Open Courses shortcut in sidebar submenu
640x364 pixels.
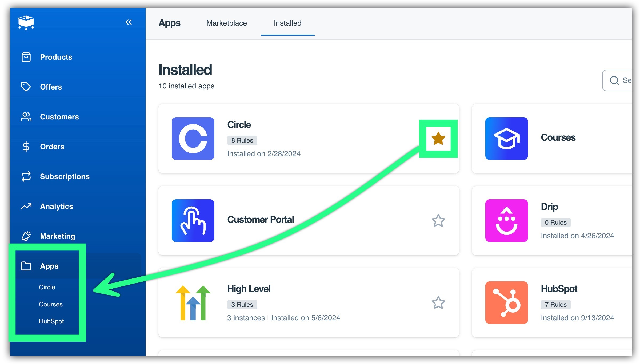click(x=51, y=304)
